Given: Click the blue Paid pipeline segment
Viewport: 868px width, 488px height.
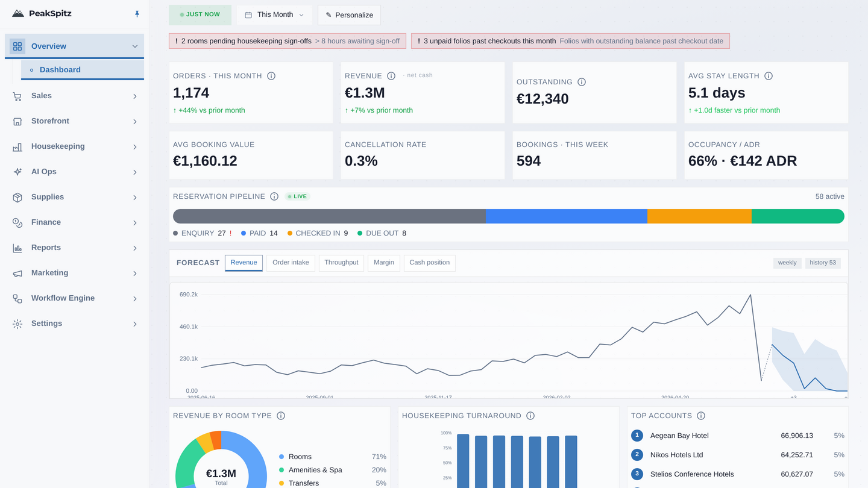Looking at the screenshot, I should click(567, 216).
